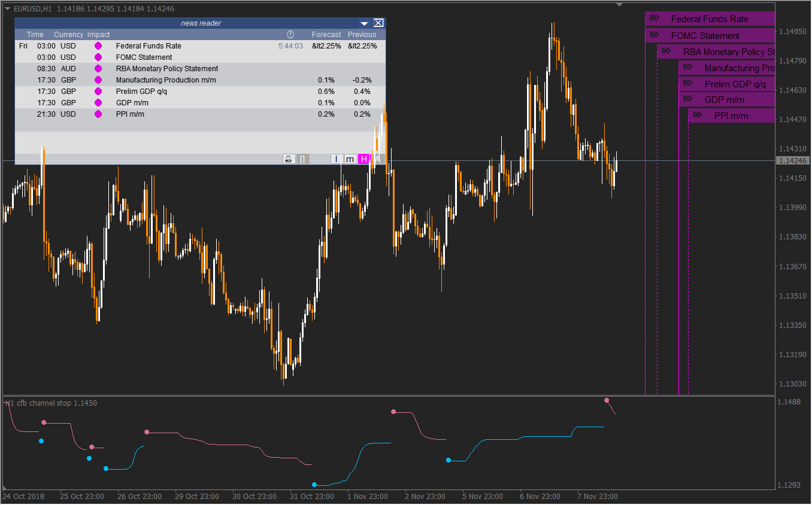The image size is (812, 505).
Task: Click the 1.14950 level on the price axis
Action: tap(793, 31)
